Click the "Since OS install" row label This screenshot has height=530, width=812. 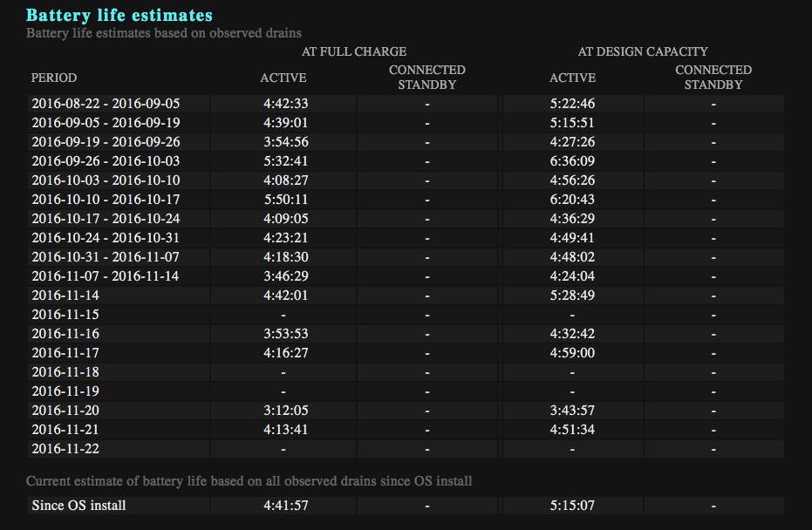[78, 505]
